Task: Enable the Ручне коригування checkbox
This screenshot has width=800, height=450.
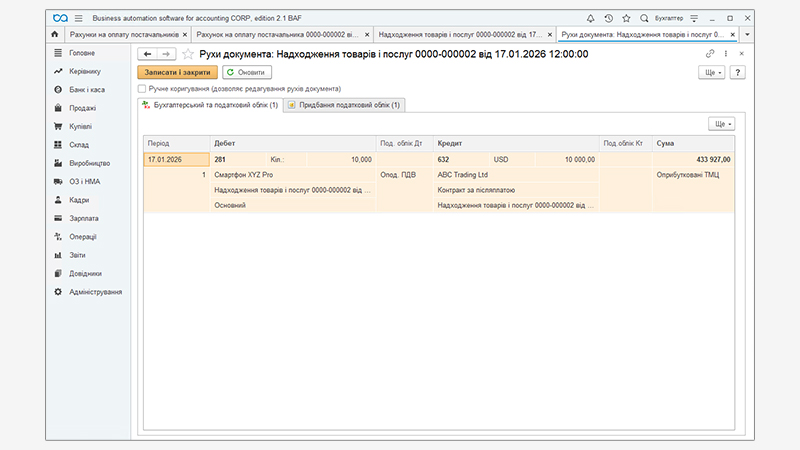Action: pyautogui.click(x=142, y=89)
